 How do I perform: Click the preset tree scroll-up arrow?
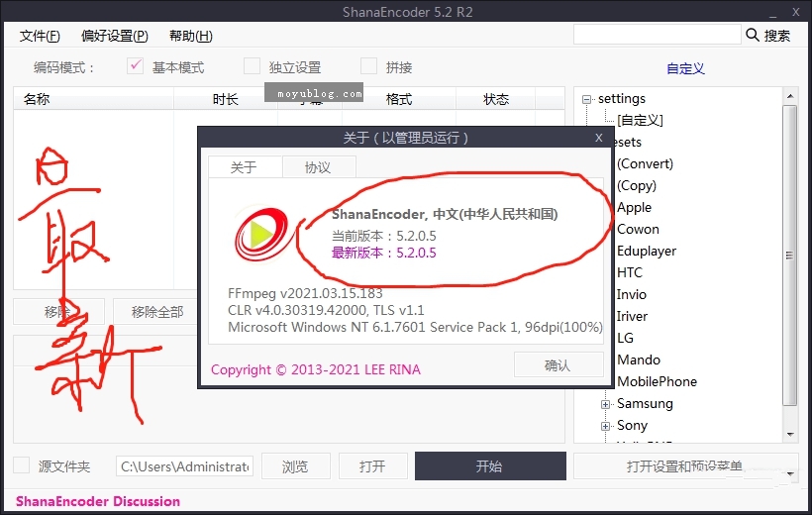point(790,96)
